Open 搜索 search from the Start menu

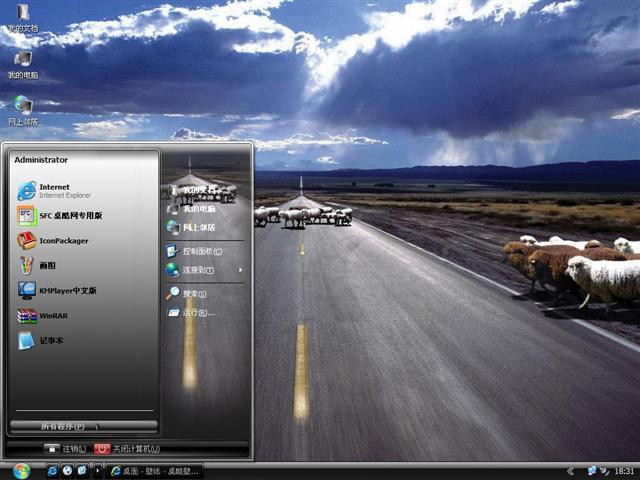[x=187, y=293]
